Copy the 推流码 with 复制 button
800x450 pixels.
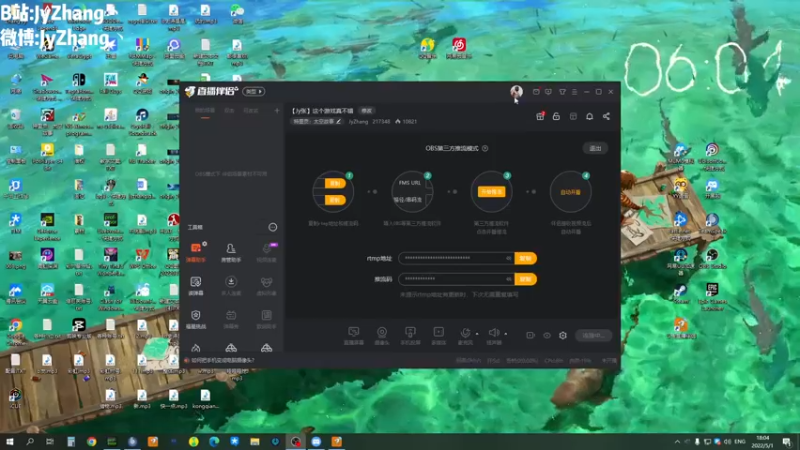[x=526, y=279]
